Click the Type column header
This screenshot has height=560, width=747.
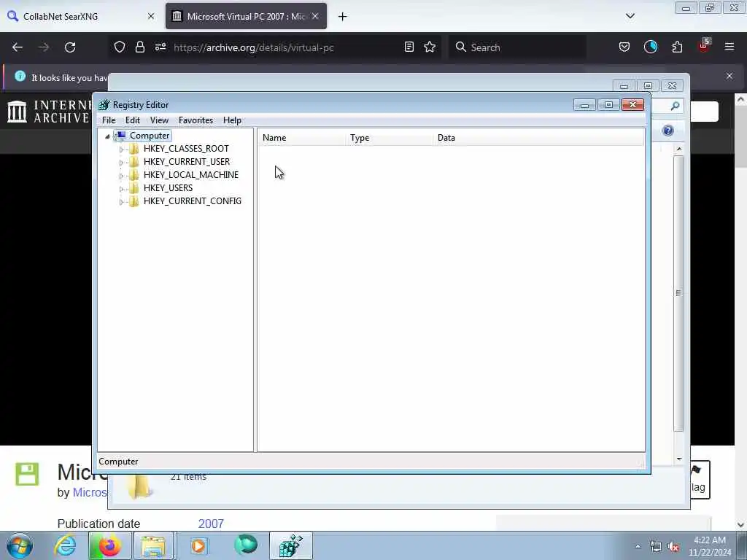coord(390,138)
